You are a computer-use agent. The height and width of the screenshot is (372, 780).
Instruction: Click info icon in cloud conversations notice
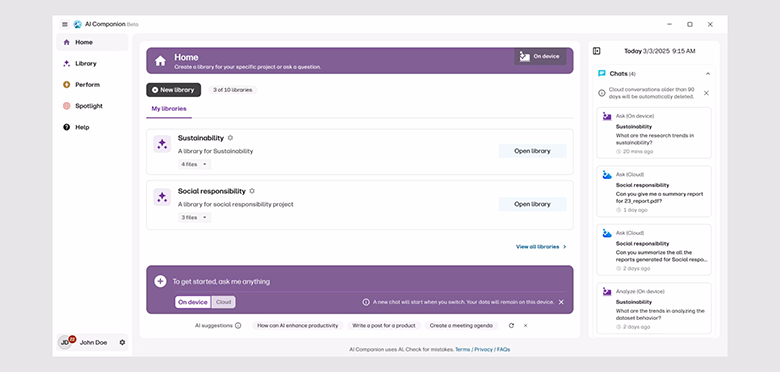coord(602,93)
